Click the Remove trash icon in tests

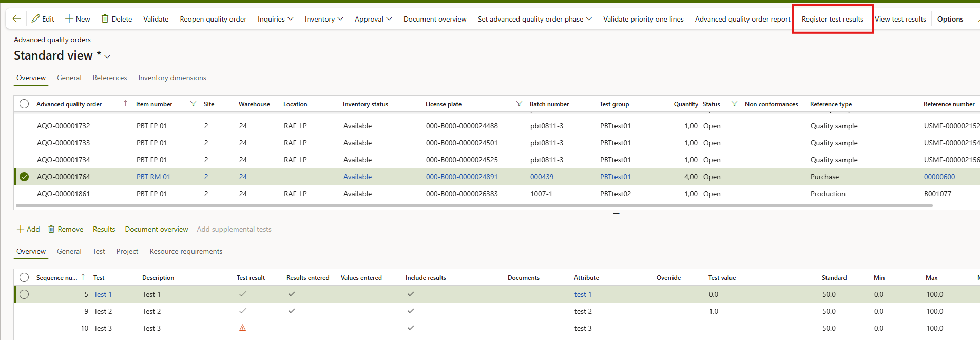pyautogui.click(x=51, y=229)
